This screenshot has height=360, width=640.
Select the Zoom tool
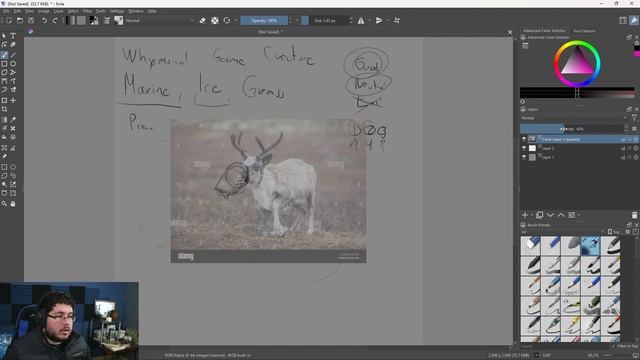pyautogui.click(x=4, y=204)
